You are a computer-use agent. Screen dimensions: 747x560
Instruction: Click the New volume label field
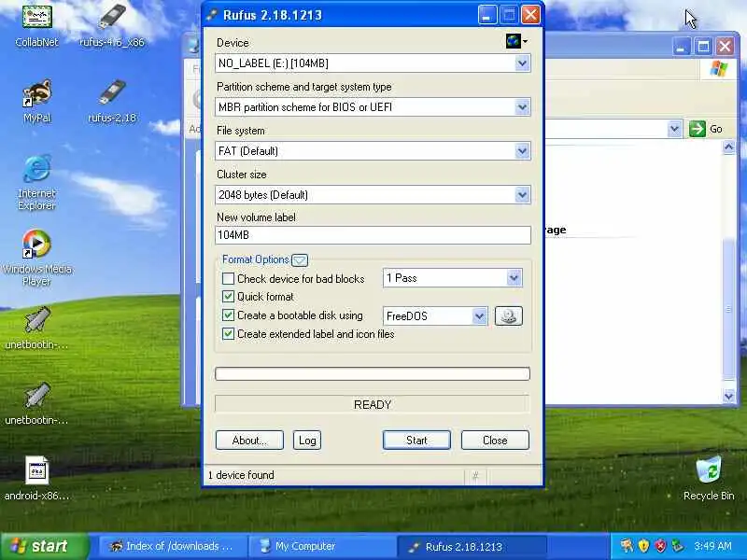(x=373, y=235)
